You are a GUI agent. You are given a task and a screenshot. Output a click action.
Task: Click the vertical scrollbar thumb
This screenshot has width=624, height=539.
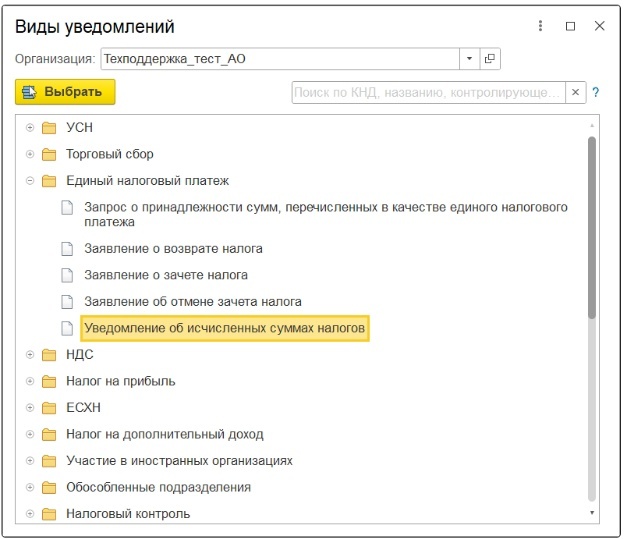[x=592, y=227]
